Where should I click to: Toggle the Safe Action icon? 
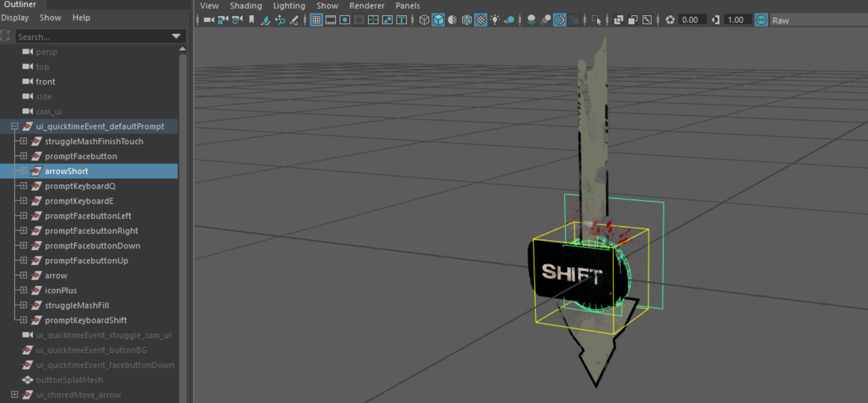click(387, 20)
